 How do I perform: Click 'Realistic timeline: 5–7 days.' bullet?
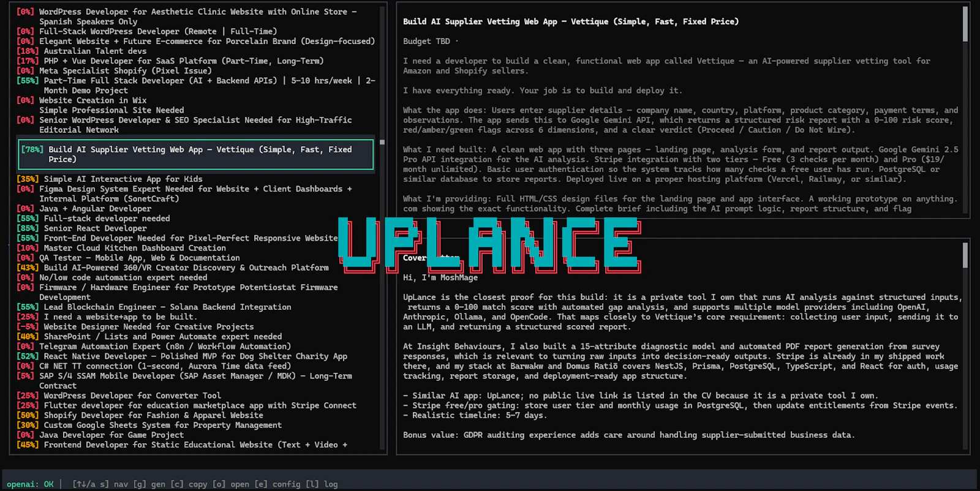click(x=475, y=415)
